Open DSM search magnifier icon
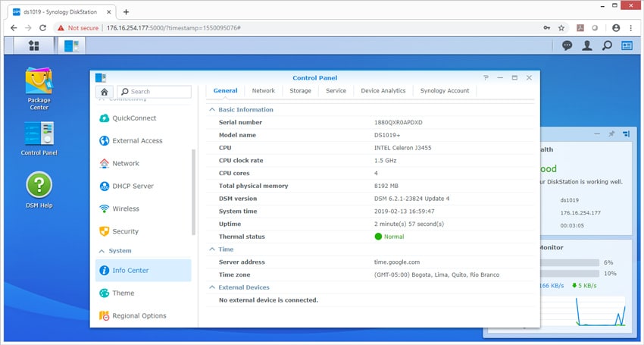Screen dimensions: 644x345 tap(607, 45)
